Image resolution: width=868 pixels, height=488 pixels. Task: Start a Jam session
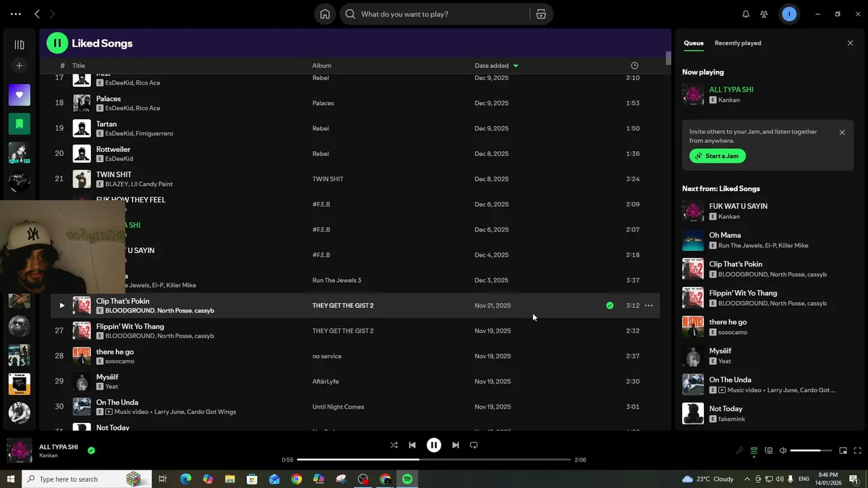click(717, 156)
